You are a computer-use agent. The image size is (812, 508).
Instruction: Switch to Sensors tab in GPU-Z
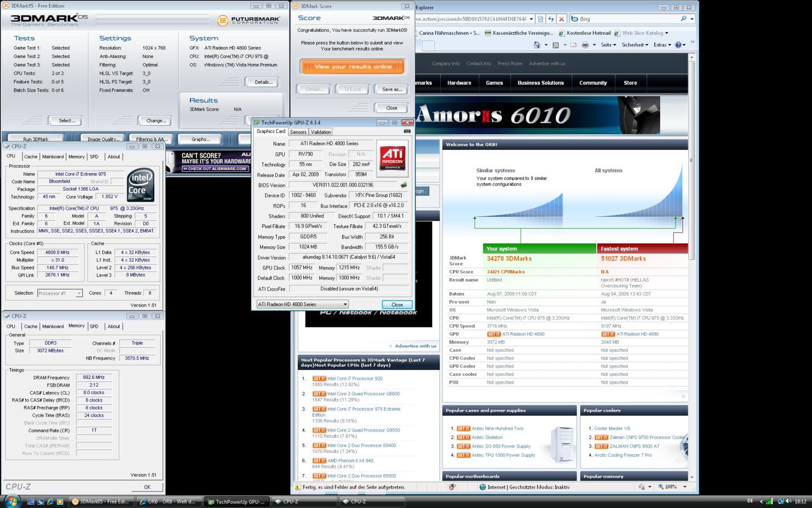298,132
